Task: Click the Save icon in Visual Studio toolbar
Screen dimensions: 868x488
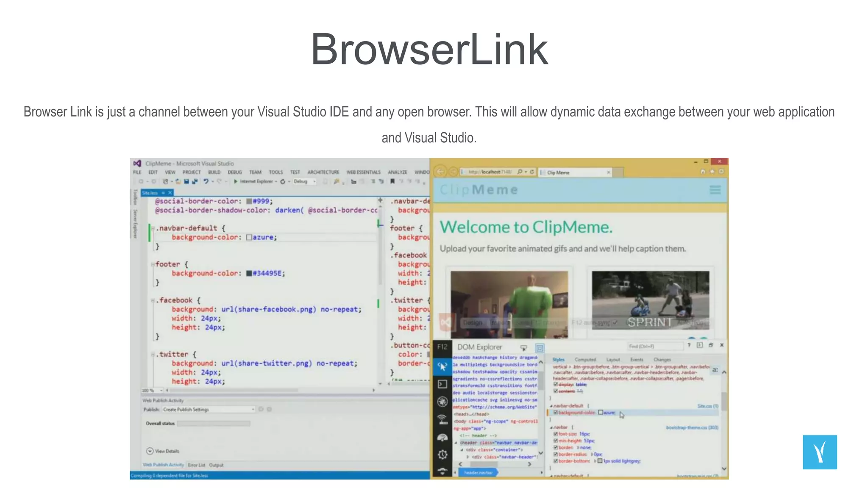Action: pyautogui.click(x=186, y=181)
